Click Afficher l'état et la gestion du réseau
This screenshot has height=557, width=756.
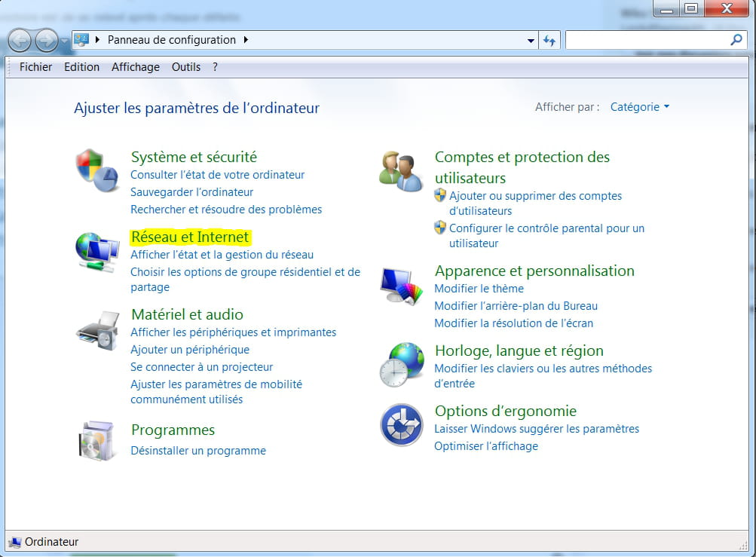(222, 255)
